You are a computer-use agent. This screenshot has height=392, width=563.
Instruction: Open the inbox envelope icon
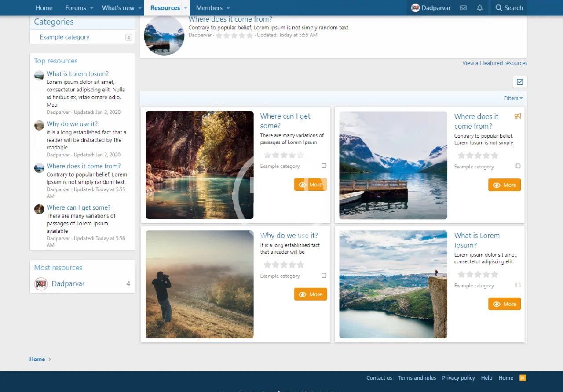[463, 8]
